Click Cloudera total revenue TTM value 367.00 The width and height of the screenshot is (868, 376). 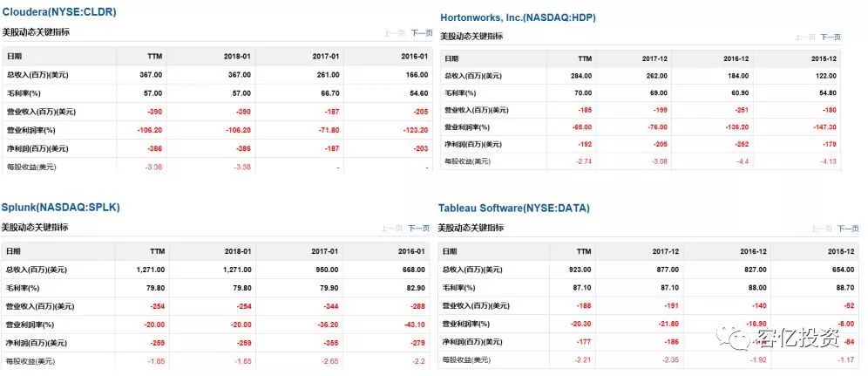[151, 75]
